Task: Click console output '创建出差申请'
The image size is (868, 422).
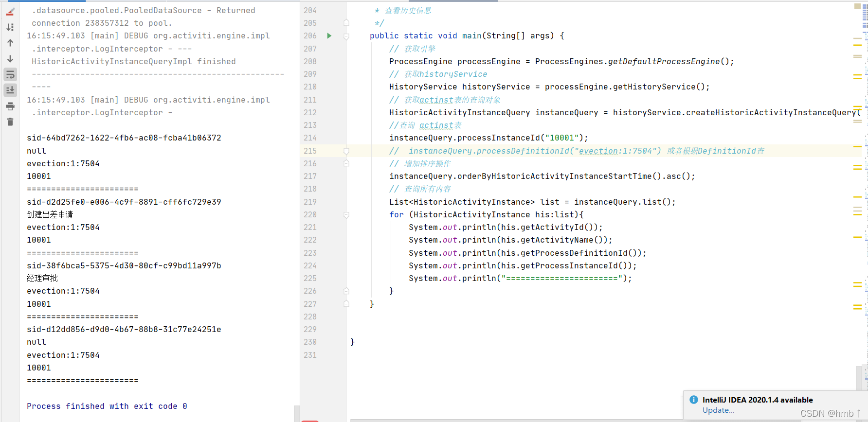Action: tap(50, 214)
